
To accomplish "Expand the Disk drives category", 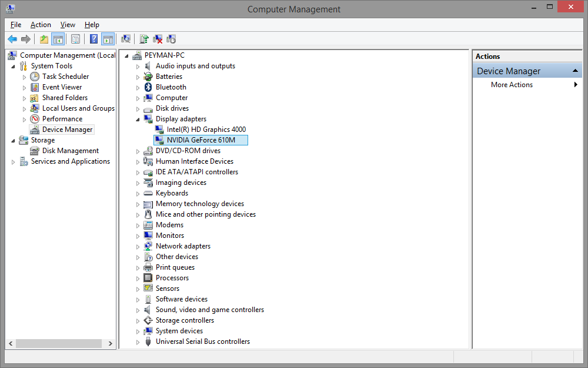I will coord(138,109).
